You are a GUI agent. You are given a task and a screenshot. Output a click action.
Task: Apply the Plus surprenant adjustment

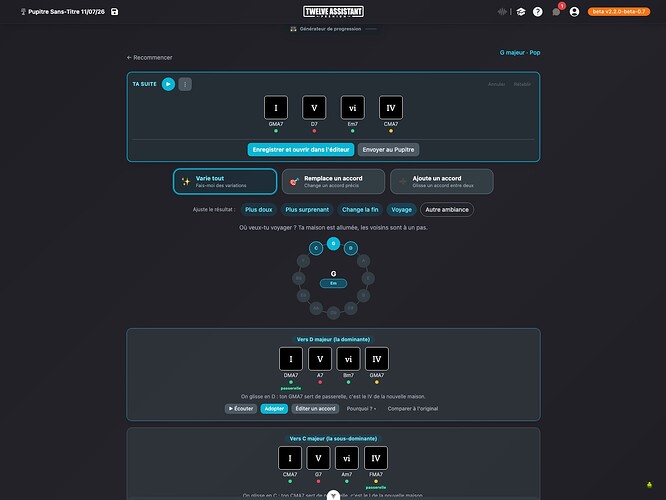click(307, 209)
